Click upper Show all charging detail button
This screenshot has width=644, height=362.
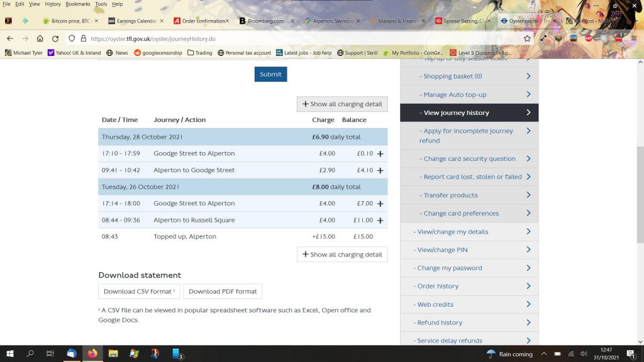point(342,104)
